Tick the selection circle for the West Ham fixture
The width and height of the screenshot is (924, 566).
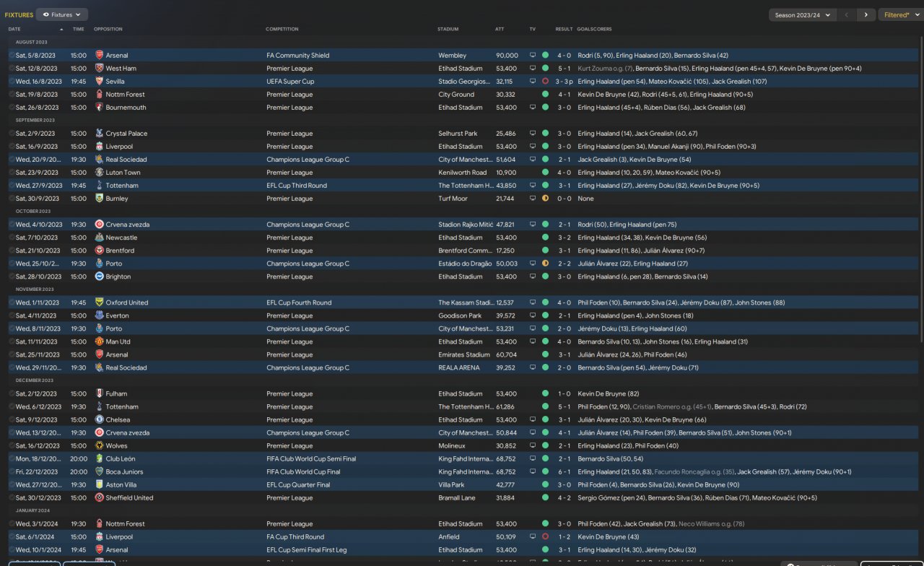coord(12,68)
